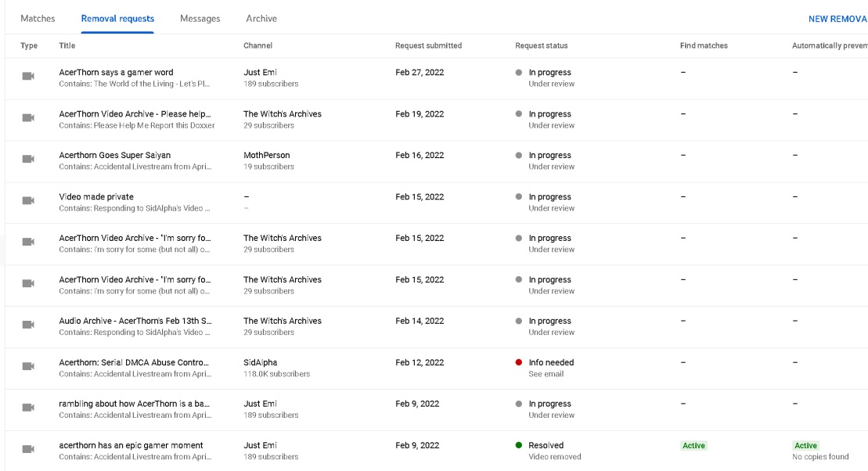Click Title column header

[67, 45]
